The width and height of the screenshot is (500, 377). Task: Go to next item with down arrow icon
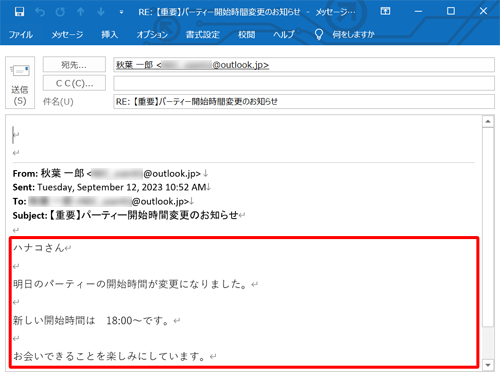[101, 12]
